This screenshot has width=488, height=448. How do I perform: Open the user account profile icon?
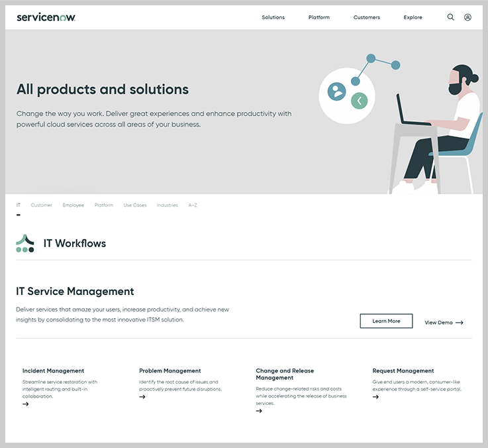point(467,17)
